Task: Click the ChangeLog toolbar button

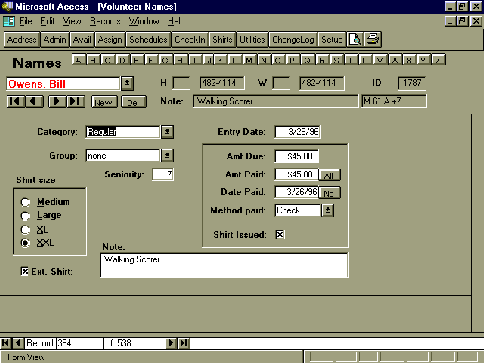Action: (293, 40)
